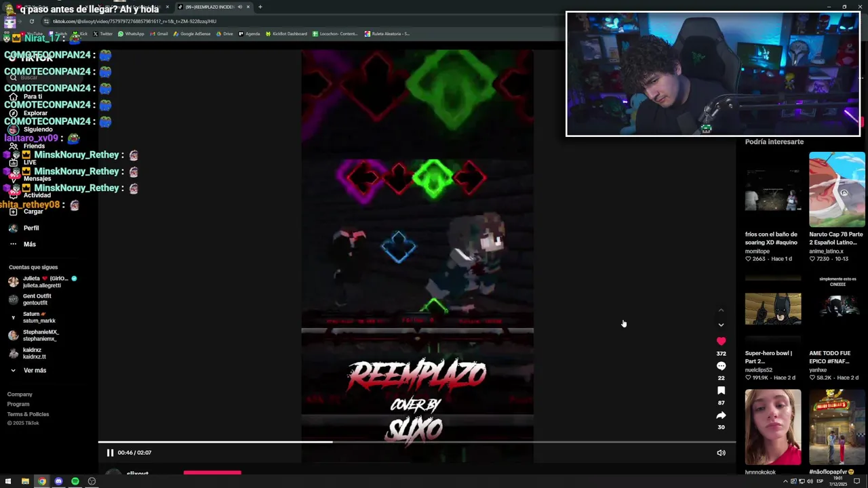Open the Locochon- Content bookmark
This screenshot has width=868, height=488.
[x=335, y=34]
